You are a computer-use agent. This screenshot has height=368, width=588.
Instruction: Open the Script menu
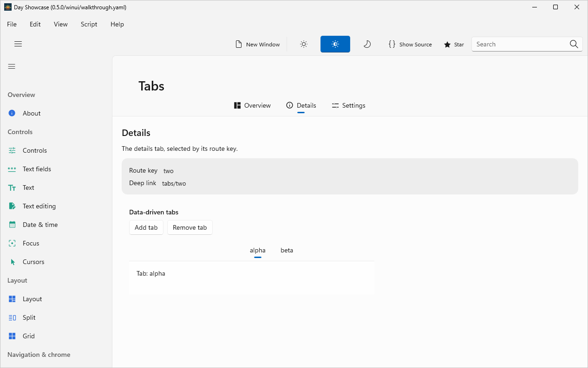tap(89, 24)
